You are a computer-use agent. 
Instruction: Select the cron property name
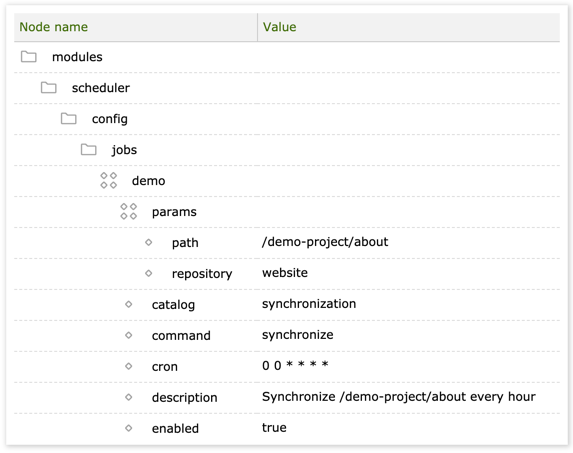[x=164, y=367]
